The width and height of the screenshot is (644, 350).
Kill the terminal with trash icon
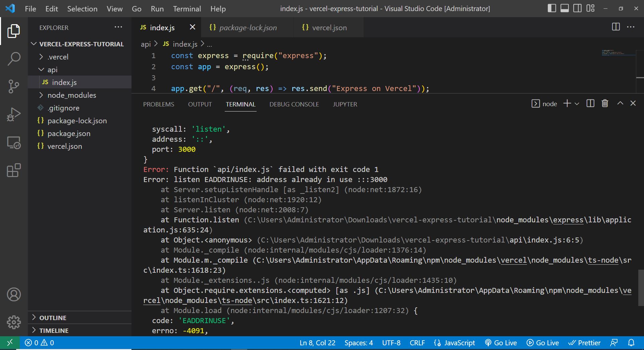click(605, 103)
